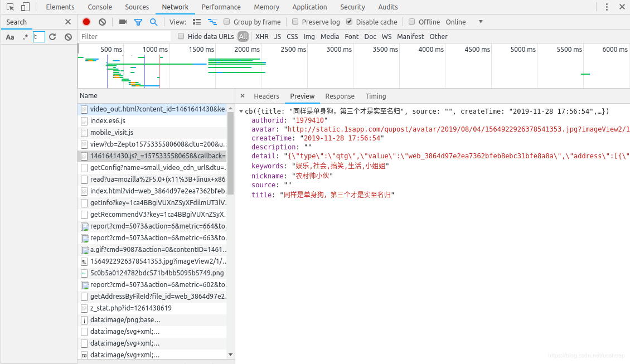The height and width of the screenshot is (364, 630).
Task: Capture screenshots with camera icon
Action: click(123, 22)
